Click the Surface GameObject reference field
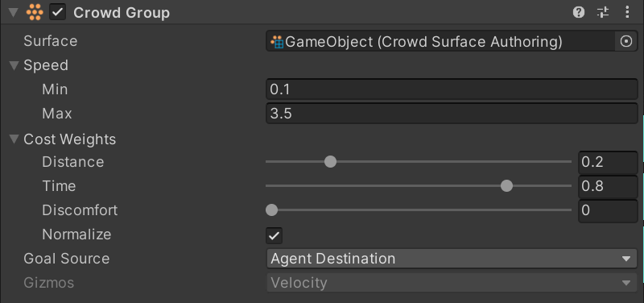 pos(440,41)
